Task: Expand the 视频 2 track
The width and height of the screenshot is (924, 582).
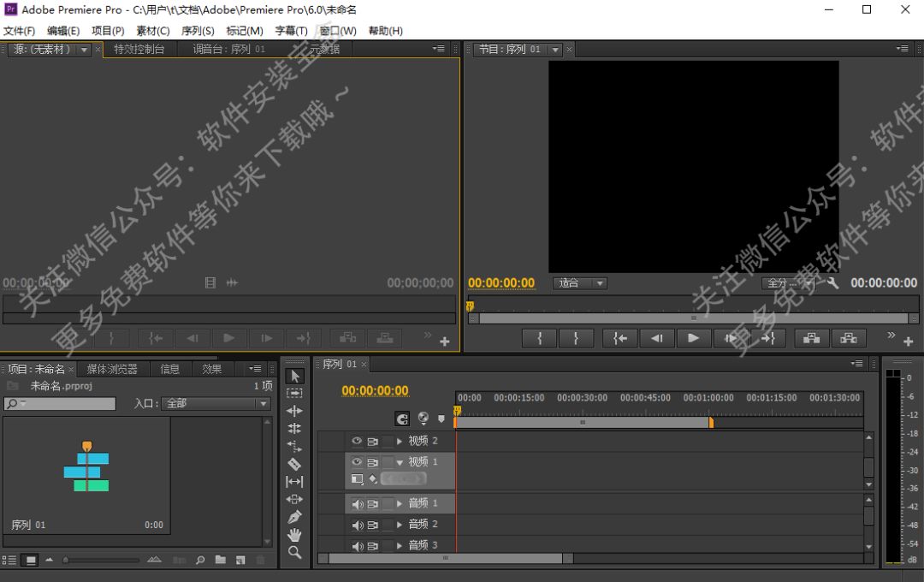Action: tap(400, 441)
